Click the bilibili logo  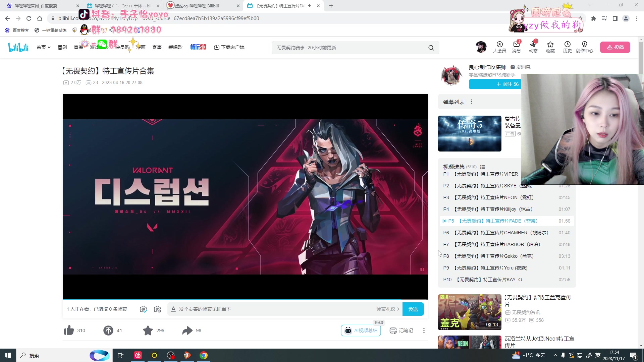(18, 47)
